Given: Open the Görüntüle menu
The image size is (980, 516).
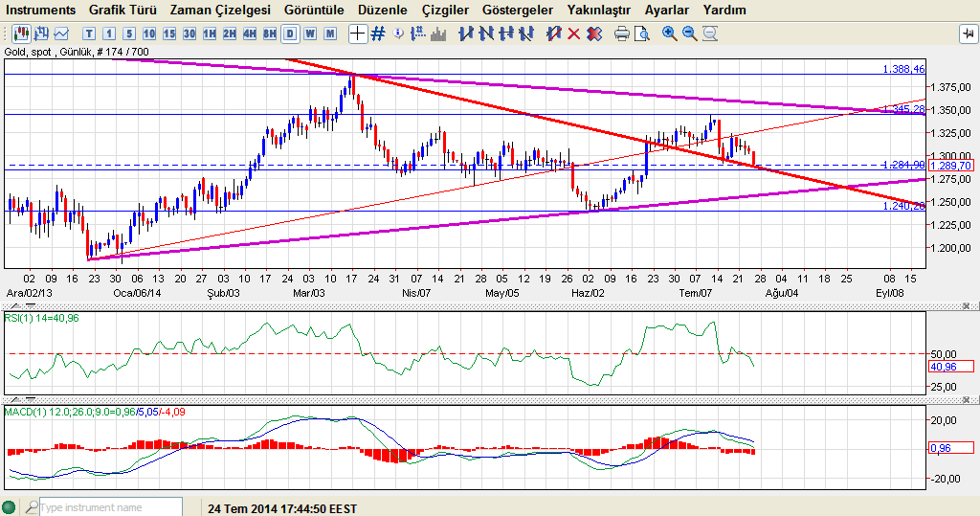Looking at the screenshot, I should coord(314,10).
